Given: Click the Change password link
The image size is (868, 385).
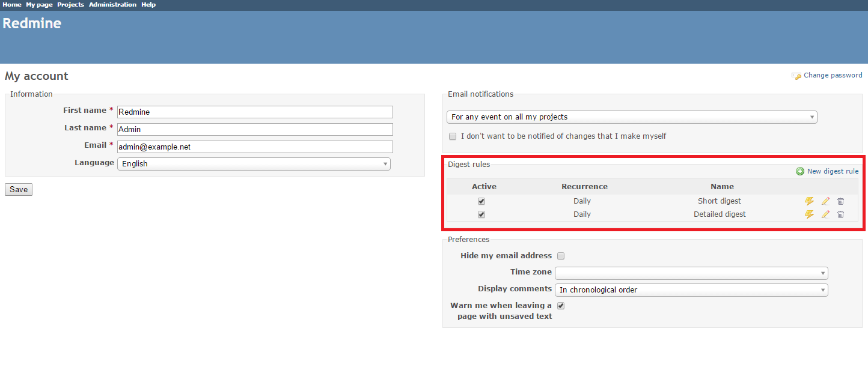Looking at the screenshot, I should coord(833,76).
